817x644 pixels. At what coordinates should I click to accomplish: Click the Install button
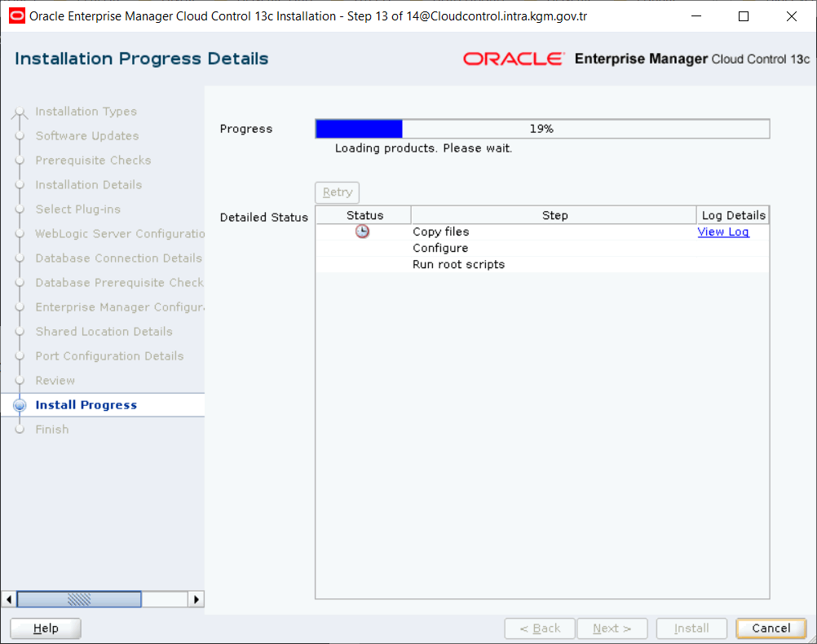point(691,629)
